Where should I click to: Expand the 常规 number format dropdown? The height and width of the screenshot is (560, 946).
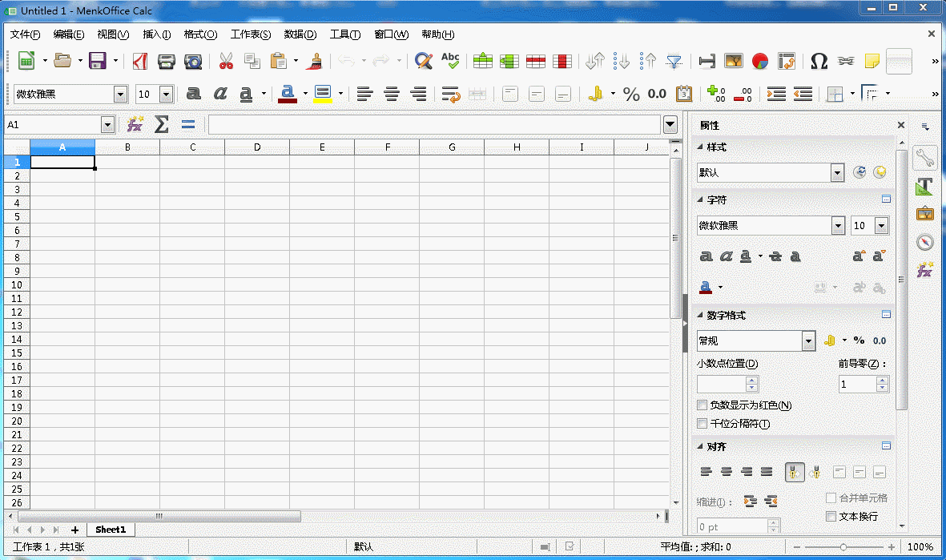point(808,340)
